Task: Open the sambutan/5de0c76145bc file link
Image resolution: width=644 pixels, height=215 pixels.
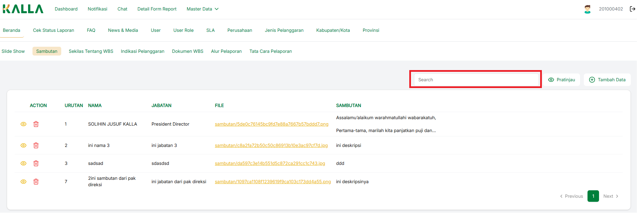Action: [271, 124]
